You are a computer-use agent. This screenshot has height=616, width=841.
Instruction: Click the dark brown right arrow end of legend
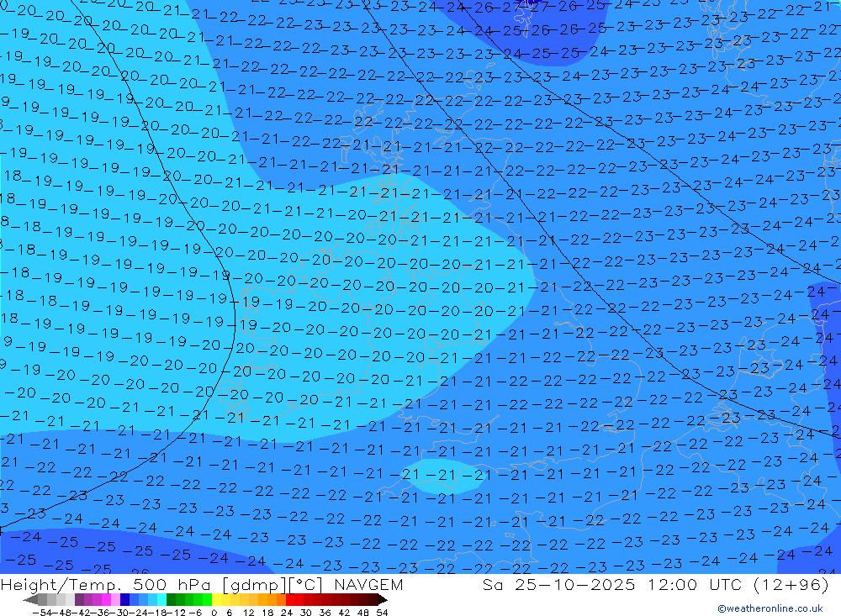point(383,599)
